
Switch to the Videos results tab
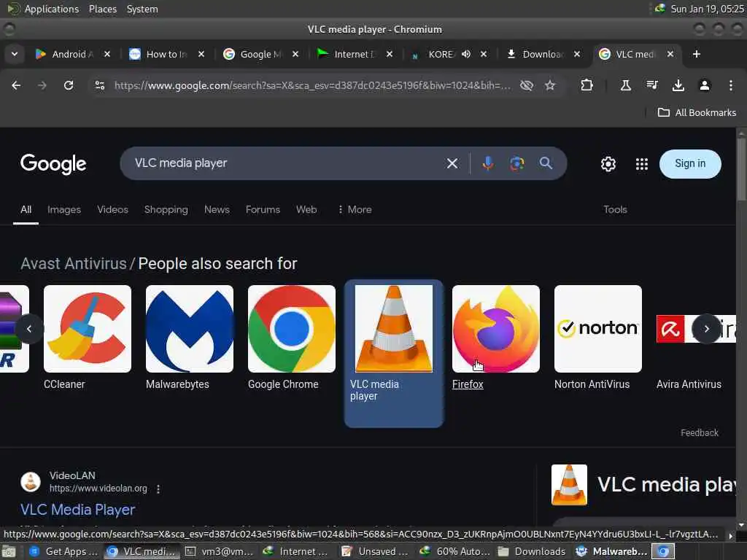click(x=112, y=209)
